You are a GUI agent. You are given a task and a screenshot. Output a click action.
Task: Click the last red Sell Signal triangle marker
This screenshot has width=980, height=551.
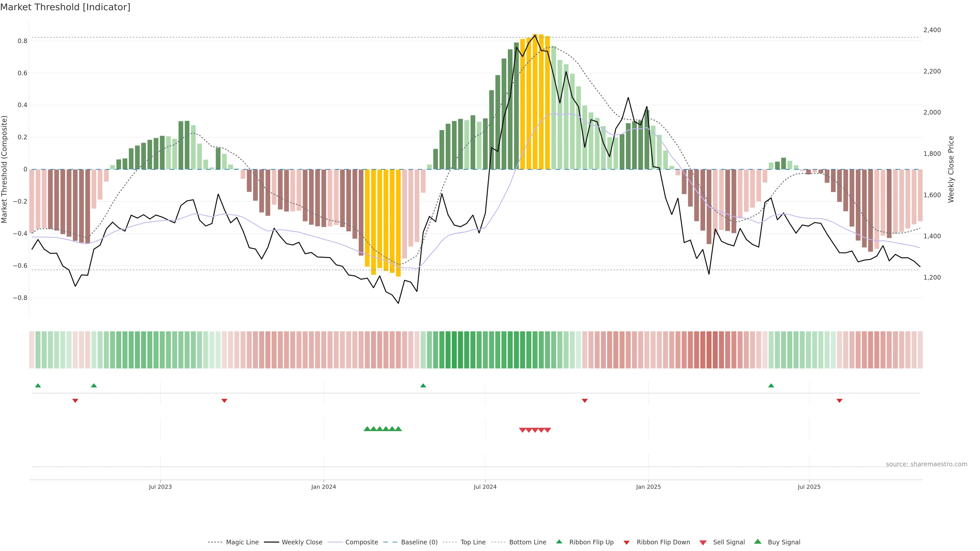pyautogui.click(x=547, y=430)
